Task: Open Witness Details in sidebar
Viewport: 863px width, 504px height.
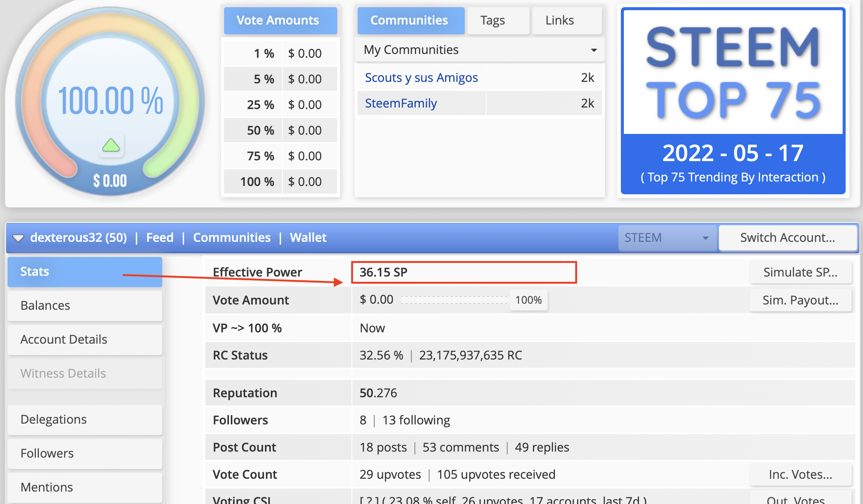Action: point(85,373)
